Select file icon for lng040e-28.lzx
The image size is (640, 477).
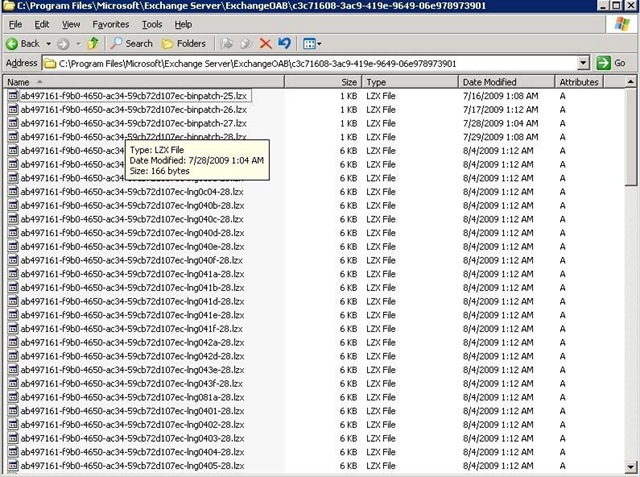[x=13, y=246]
